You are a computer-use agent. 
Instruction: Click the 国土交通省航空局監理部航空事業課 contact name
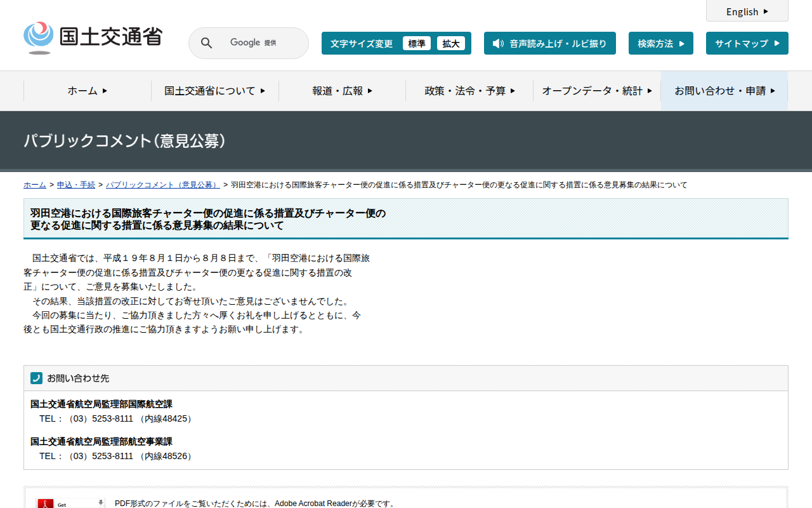tap(101, 441)
